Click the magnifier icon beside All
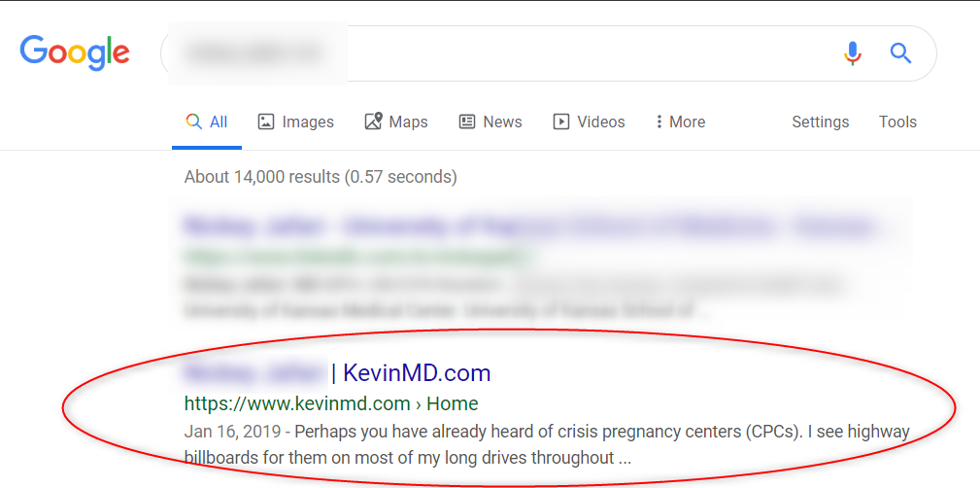 (x=193, y=122)
